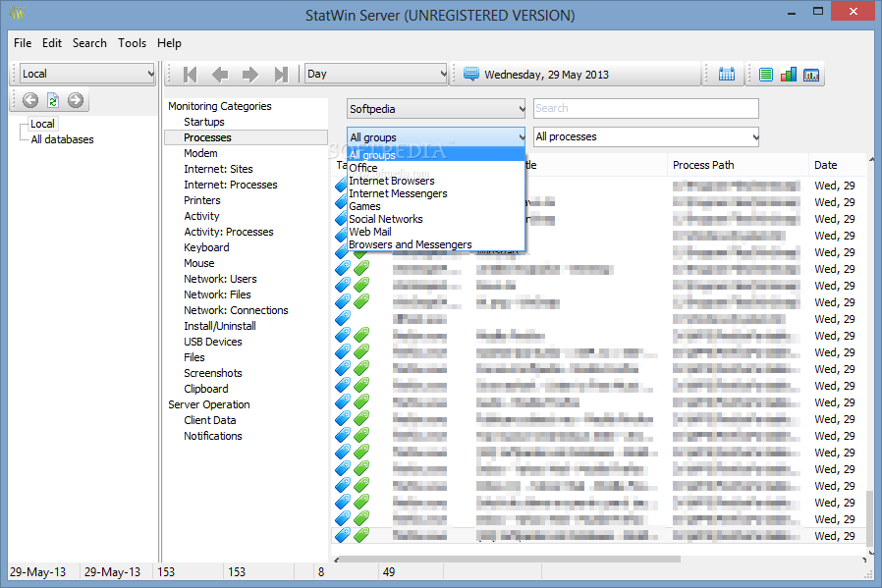Open the statistics chart window icon
This screenshot has height=588, width=882.
click(x=811, y=75)
